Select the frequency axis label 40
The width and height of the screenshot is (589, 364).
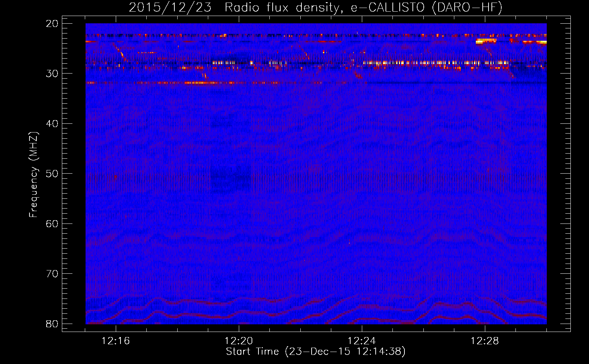(52, 124)
